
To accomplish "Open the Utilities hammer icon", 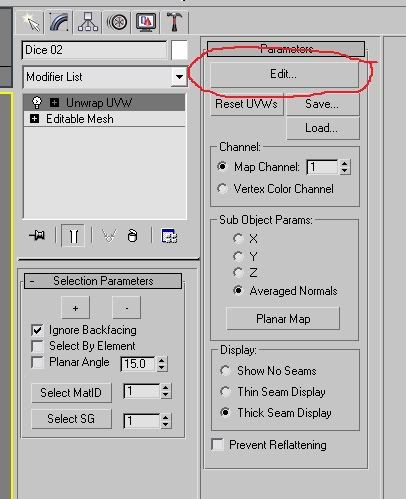I will 175,22.
